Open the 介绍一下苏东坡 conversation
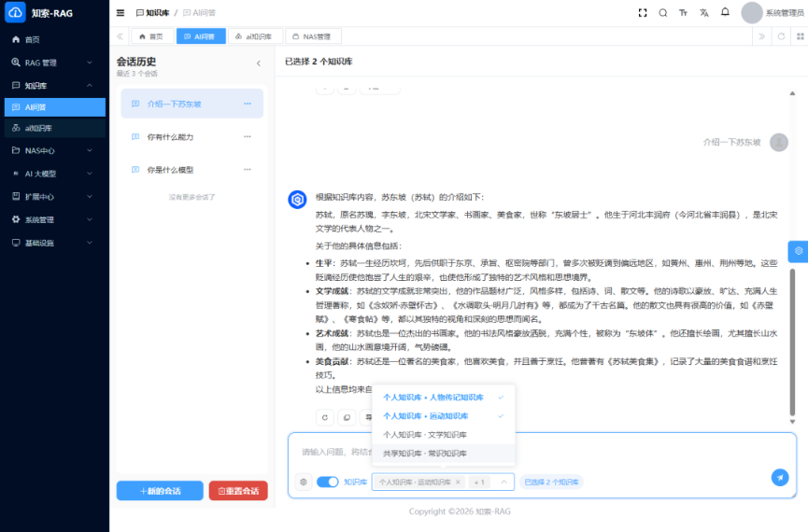808x532 pixels. pyautogui.click(x=191, y=104)
